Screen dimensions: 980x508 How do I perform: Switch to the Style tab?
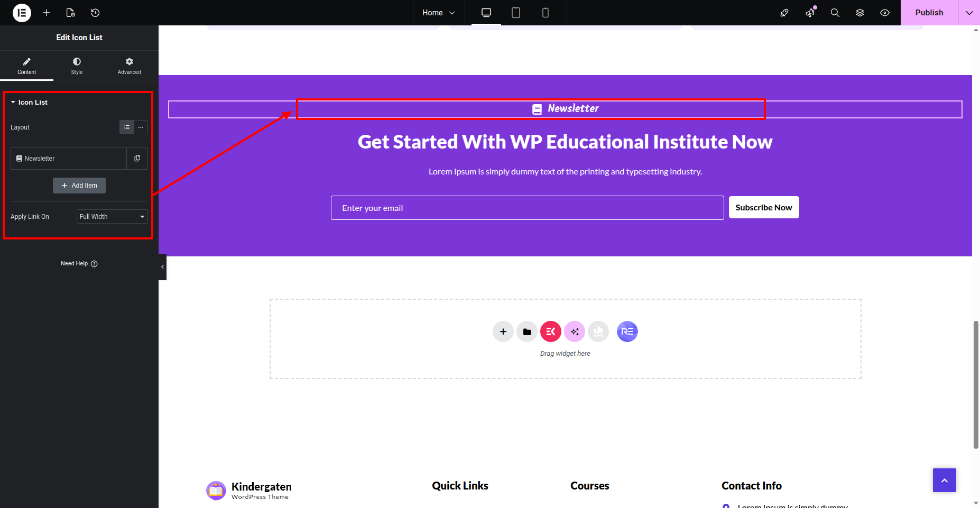tap(77, 66)
